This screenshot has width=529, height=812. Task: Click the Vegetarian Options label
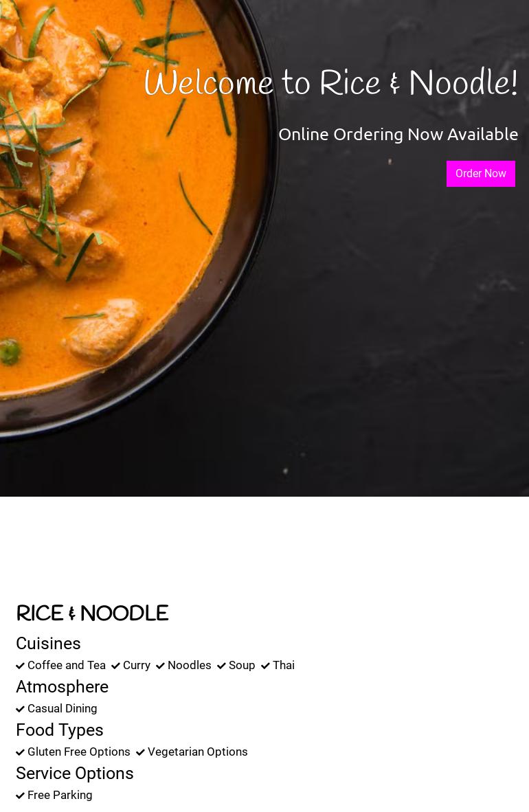click(x=197, y=752)
